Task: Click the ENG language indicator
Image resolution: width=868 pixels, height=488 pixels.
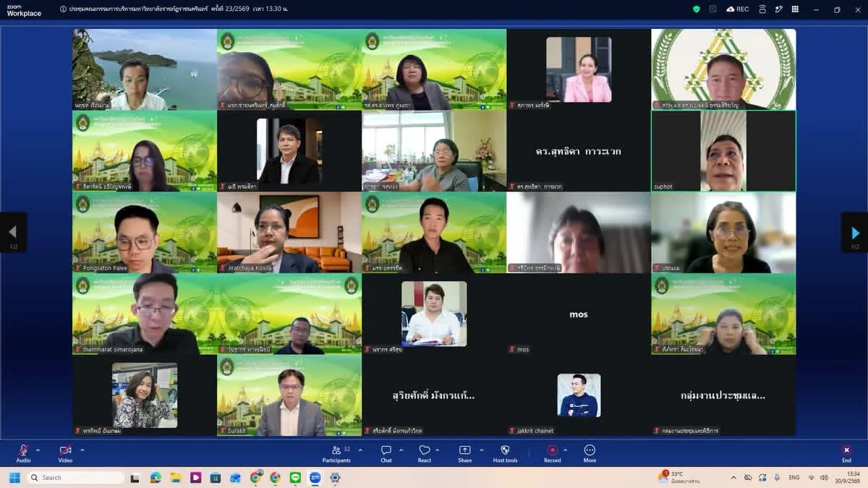Action: point(794,477)
